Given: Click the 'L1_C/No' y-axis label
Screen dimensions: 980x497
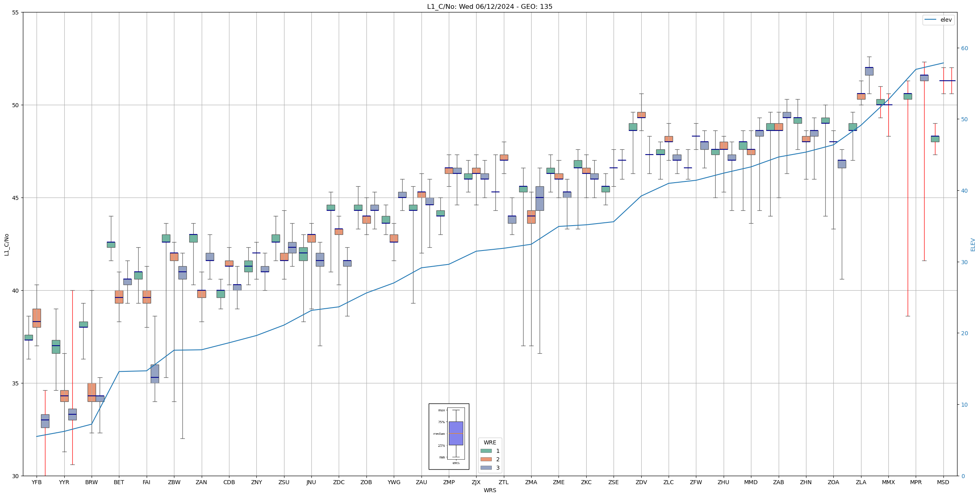Looking at the screenshot, I should [x=6, y=244].
